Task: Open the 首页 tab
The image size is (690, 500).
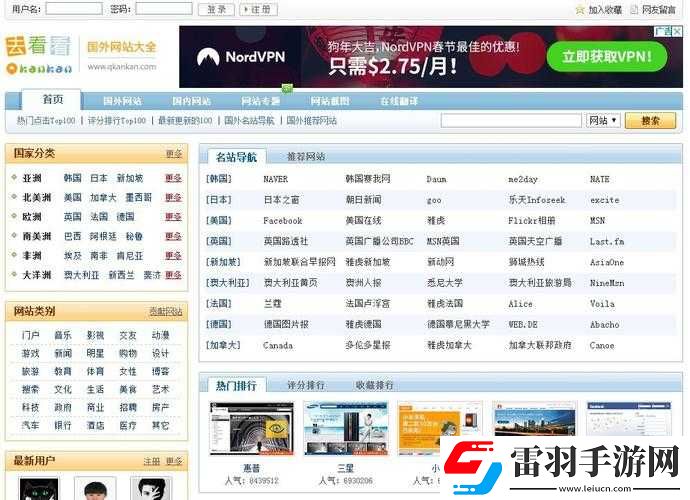Action: tap(52, 99)
